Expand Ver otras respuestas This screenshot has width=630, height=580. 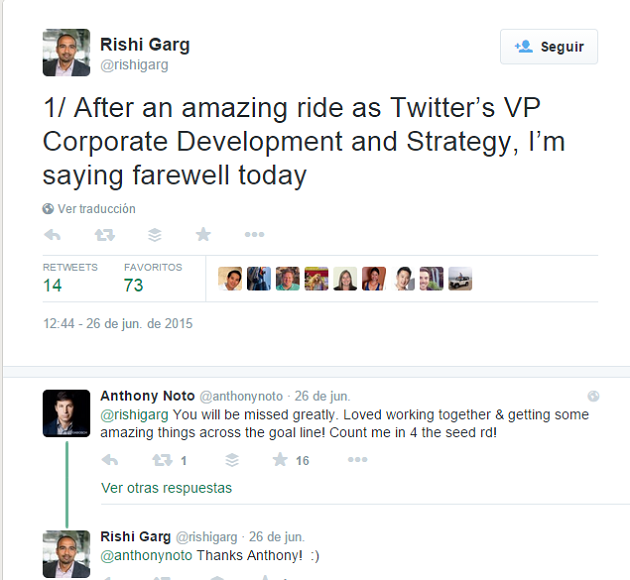click(x=166, y=488)
